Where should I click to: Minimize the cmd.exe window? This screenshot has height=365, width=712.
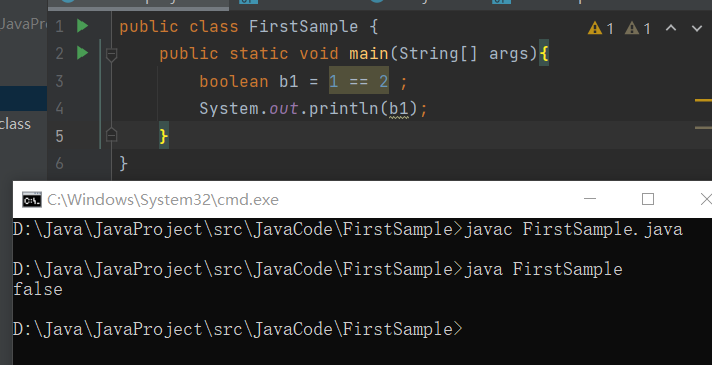coord(590,199)
